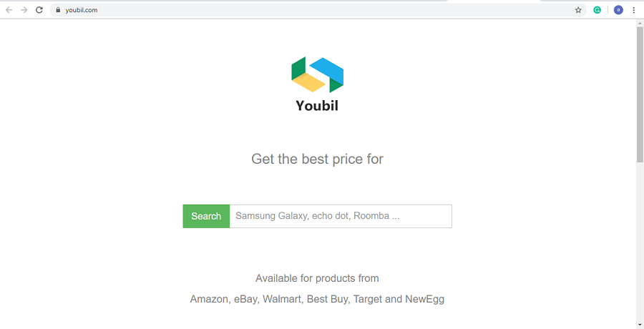Click the Amazon, eBay, Walmart retailer list
644x329 pixels.
317,299
